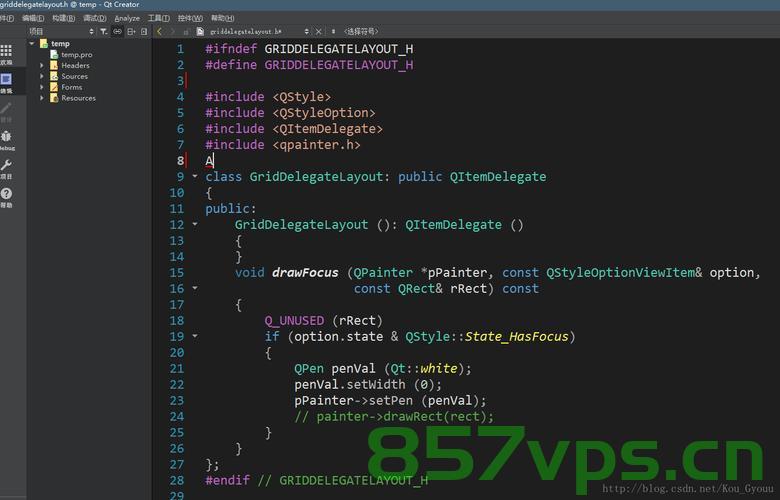Click State_HasFocus in line 19
The height and width of the screenshot is (500, 780).
pyautogui.click(x=516, y=337)
